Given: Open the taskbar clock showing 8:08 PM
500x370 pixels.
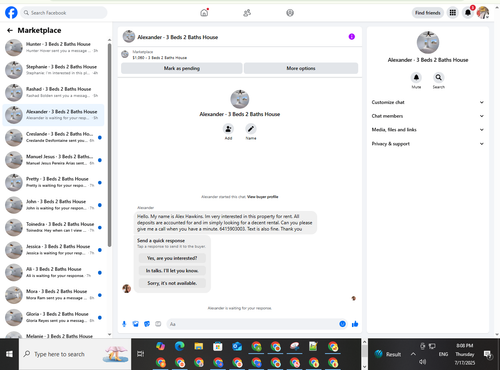Looking at the screenshot, I should pos(465,354).
